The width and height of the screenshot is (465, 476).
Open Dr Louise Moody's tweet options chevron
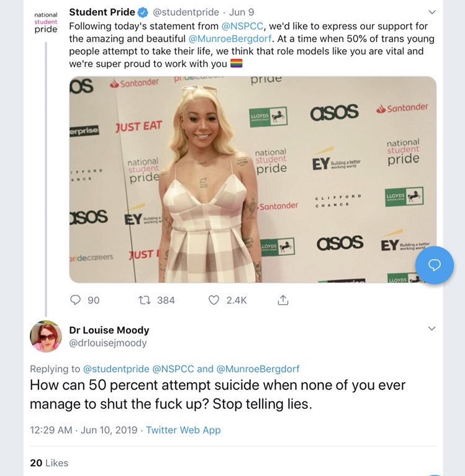[432, 328]
